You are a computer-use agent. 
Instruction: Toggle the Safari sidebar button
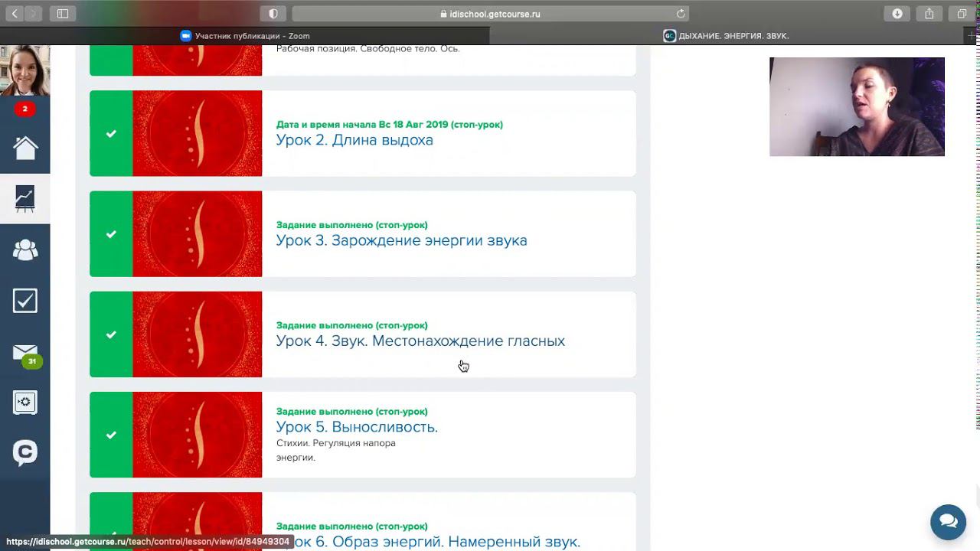(x=63, y=14)
